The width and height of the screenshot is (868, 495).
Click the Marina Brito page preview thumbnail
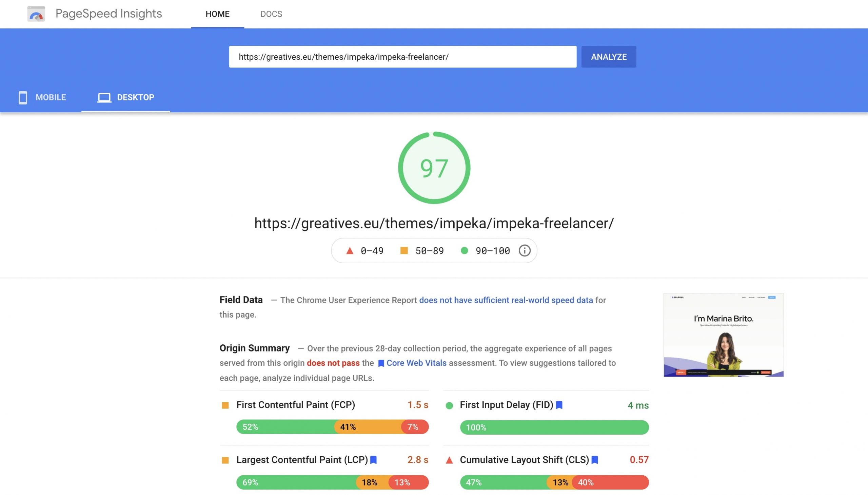pos(723,335)
